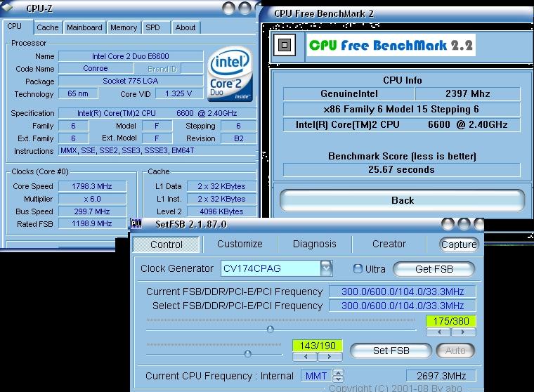
Task: Click the 65 nm technology field
Action: pyautogui.click(x=78, y=93)
